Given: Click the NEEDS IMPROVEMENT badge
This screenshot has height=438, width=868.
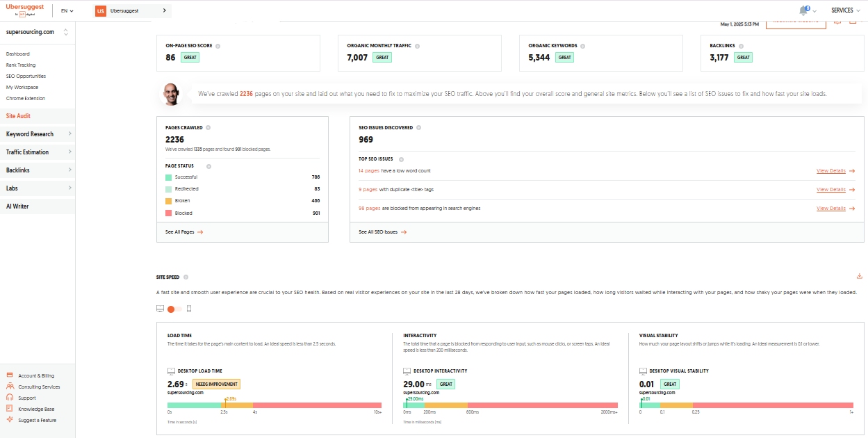Looking at the screenshot, I should pyautogui.click(x=216, y=384).
